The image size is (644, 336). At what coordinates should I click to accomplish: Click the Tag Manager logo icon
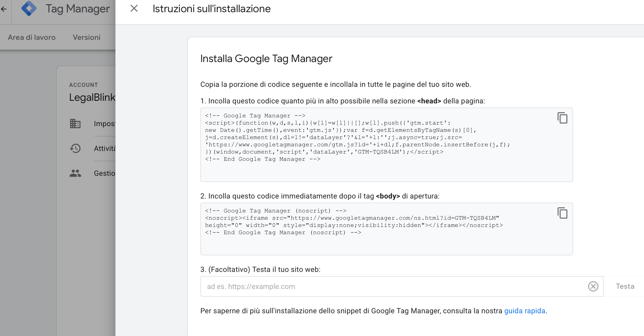tap(29, 8)
